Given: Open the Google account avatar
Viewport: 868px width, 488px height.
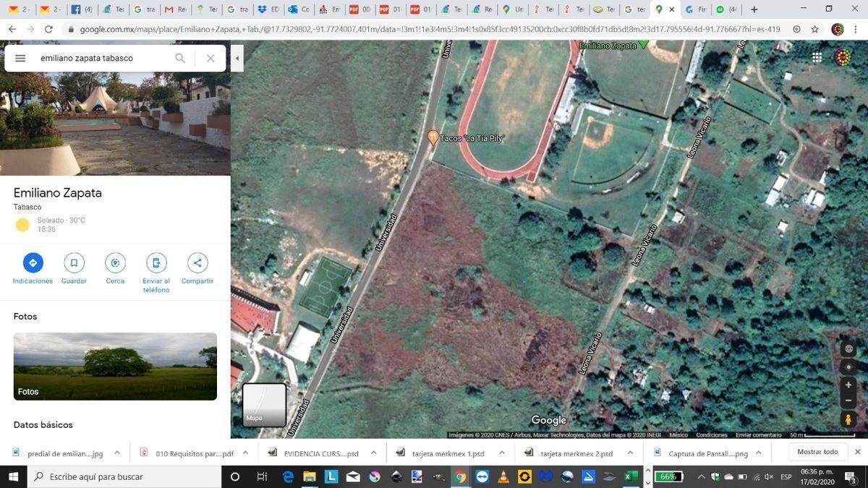Looking at the screenshot, I should click(843, 58).
